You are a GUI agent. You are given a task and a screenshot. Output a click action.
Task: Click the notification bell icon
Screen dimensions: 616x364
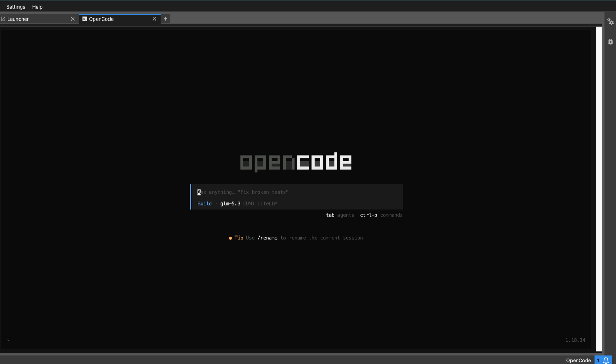[606, 360]
